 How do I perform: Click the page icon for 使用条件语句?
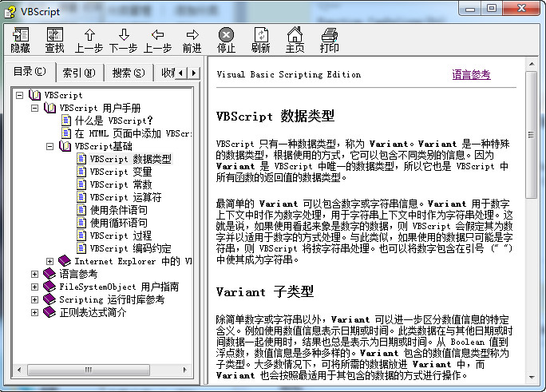tap(81, 210)
